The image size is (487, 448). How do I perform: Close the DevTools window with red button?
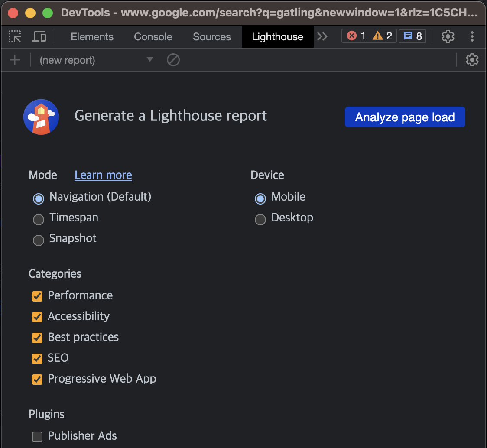click(13, 13)
